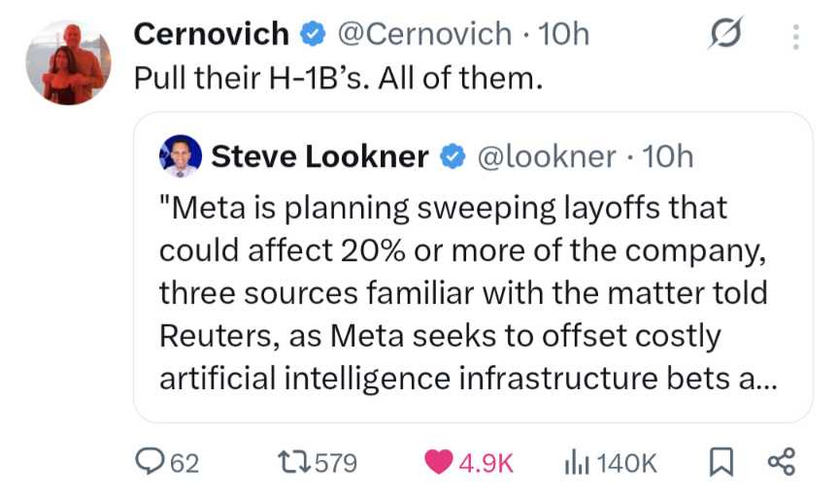The image size is (839, 494).
Task: Click Steve Lookner's verified checkmark badge
Action: click(x=452, y=157)
